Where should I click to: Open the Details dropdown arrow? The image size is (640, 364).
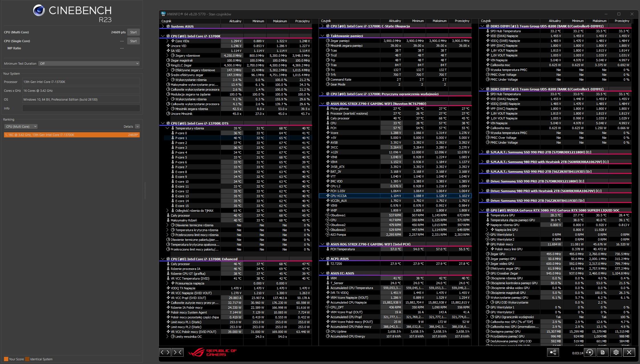[x=137, y=127]
